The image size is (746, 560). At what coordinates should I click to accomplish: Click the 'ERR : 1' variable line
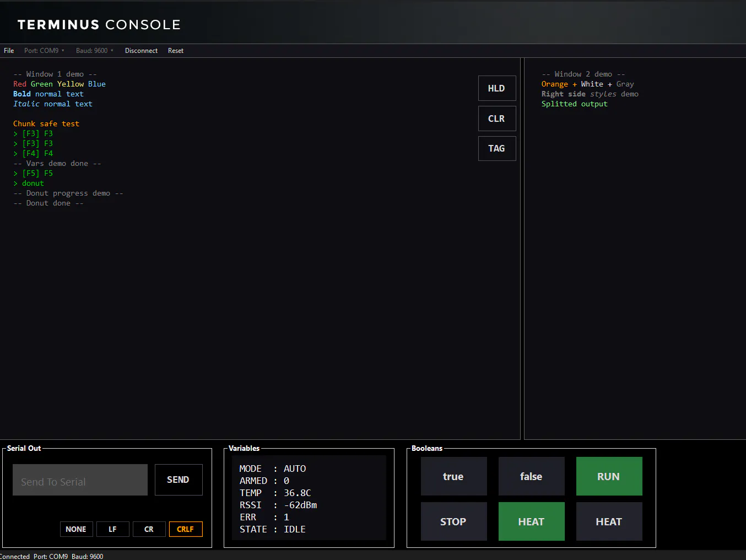[x=264, y=517]
